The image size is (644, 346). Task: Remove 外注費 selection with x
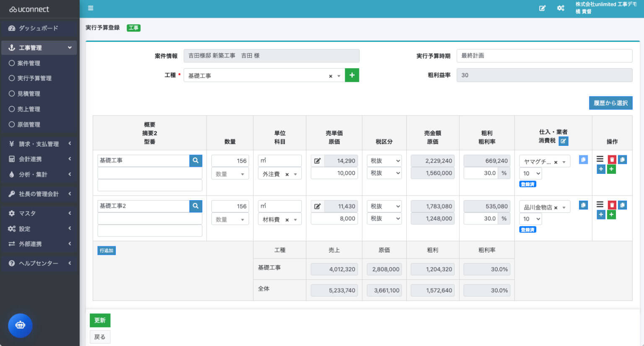point(287,174)
